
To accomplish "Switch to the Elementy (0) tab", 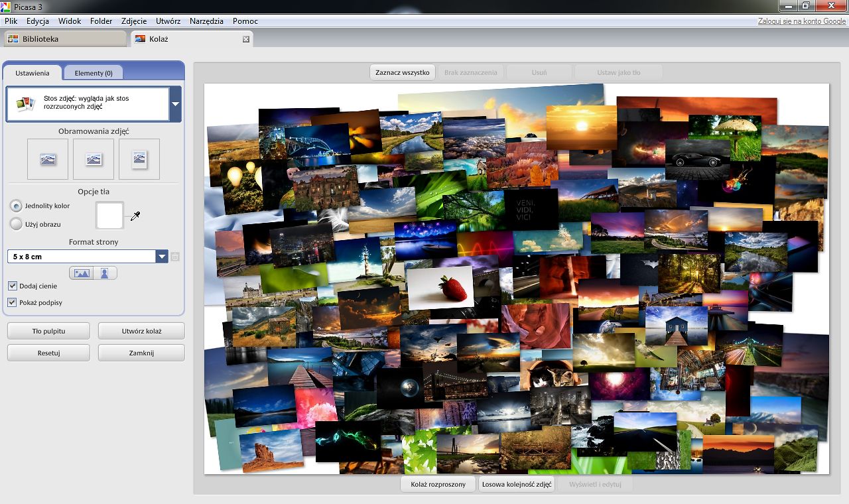I will 93,73.
